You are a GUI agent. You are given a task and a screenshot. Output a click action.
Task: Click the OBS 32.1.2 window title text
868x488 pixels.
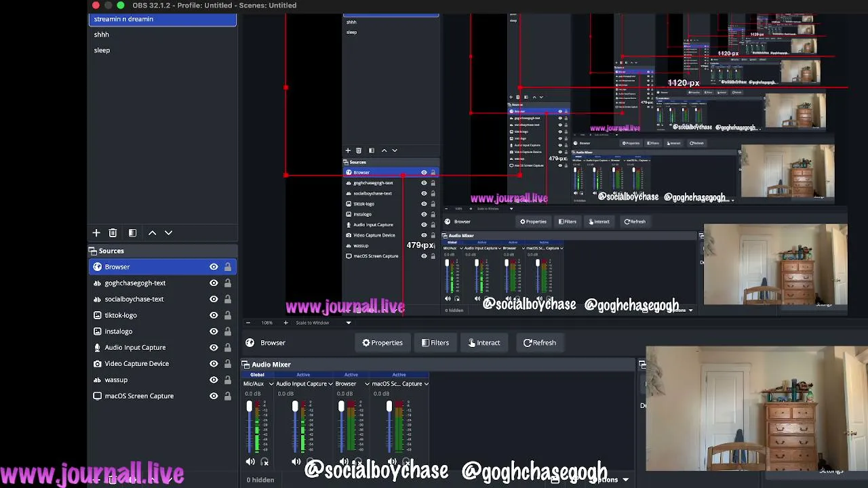[214, 5]
